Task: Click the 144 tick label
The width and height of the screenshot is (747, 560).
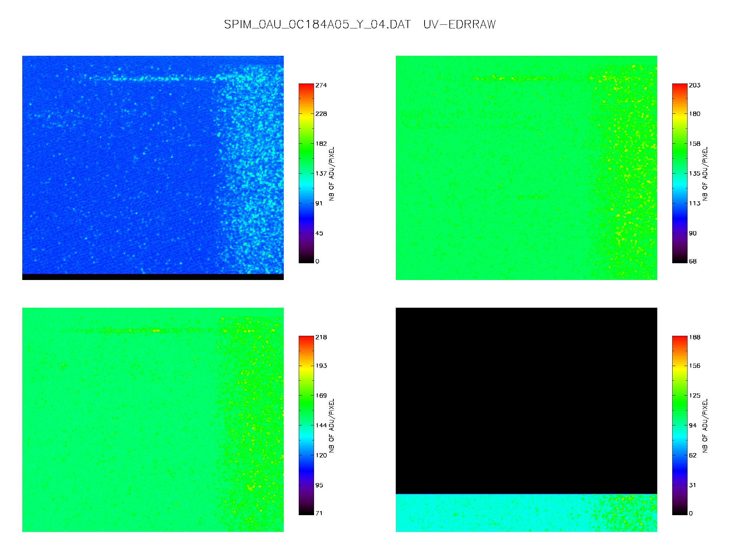Action: 321,425
